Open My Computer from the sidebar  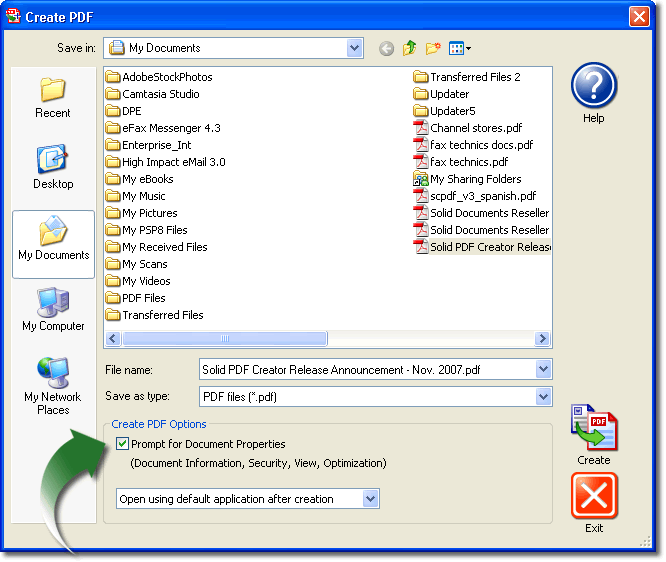53,308
